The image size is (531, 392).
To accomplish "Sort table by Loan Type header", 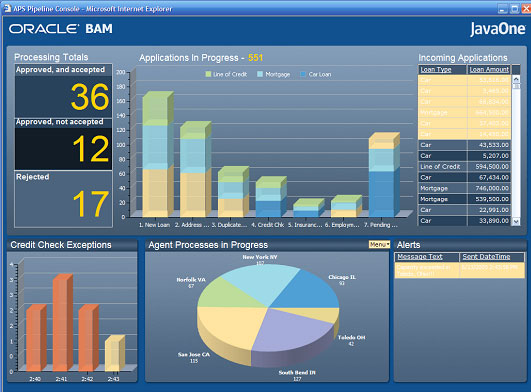I will tap(436, 69).
